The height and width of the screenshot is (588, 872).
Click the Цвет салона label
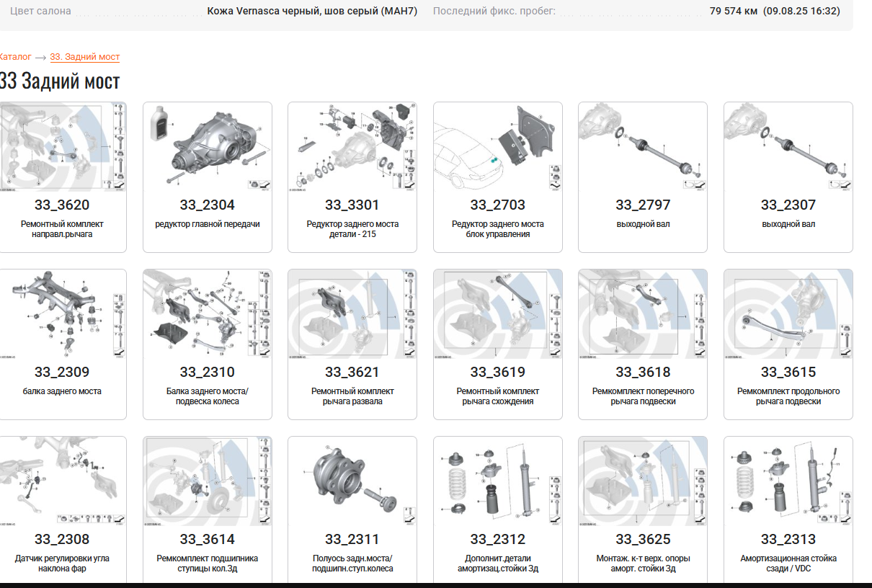coord(40,11)
